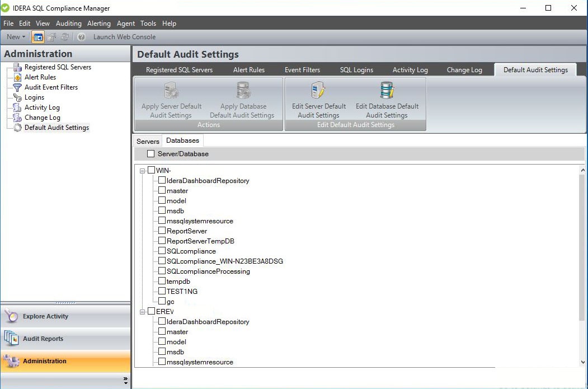This screenshot has width=588, height=389.
Task: Collapse the EREV server tree node
Action: tap(143, 312)
